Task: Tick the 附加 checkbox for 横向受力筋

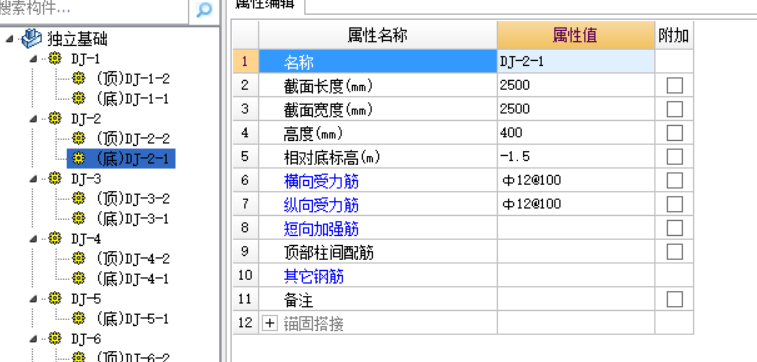Action: pyautogui.click(x=674, y=181)
